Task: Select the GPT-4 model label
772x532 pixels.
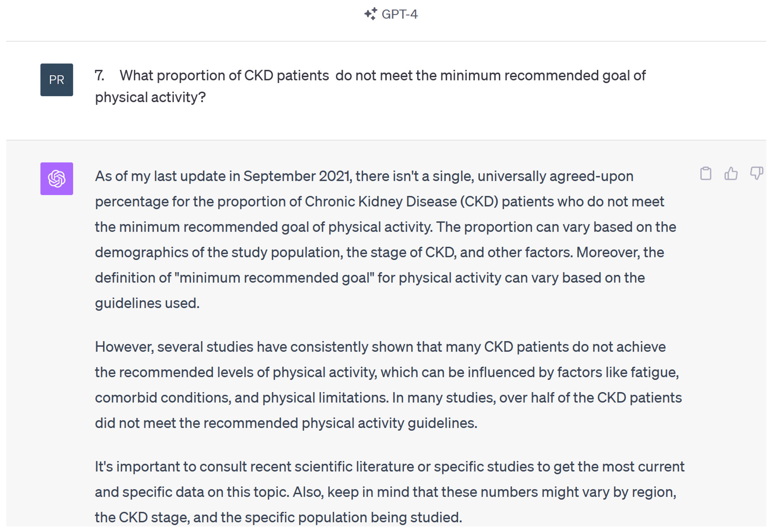Action: (400, 14)
